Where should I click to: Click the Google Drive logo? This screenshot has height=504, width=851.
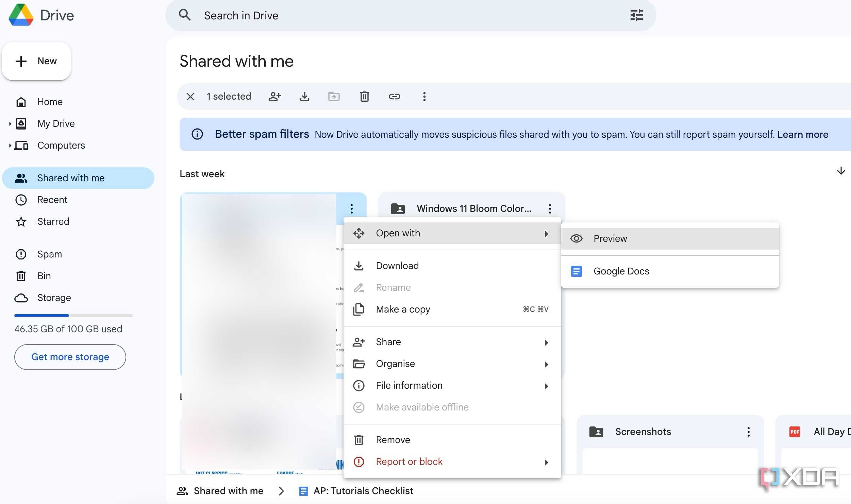(21, 15)
